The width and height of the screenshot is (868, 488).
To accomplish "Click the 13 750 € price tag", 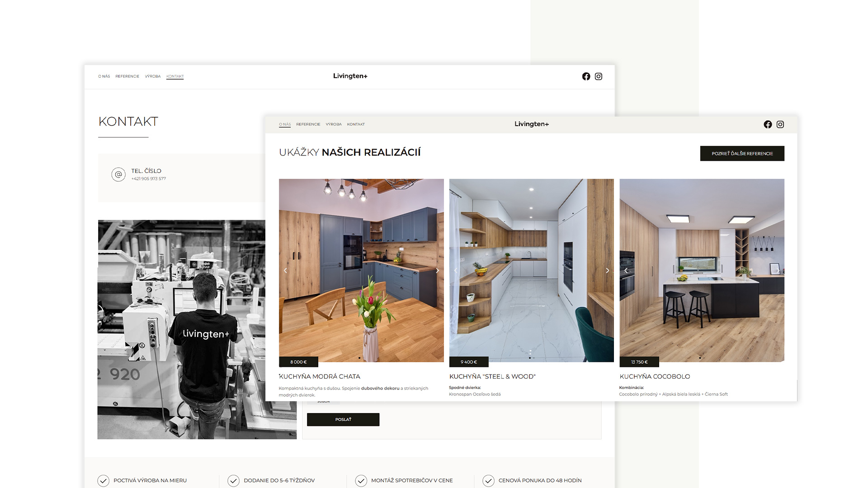I will pyautogui.click(x=639, y=362).
